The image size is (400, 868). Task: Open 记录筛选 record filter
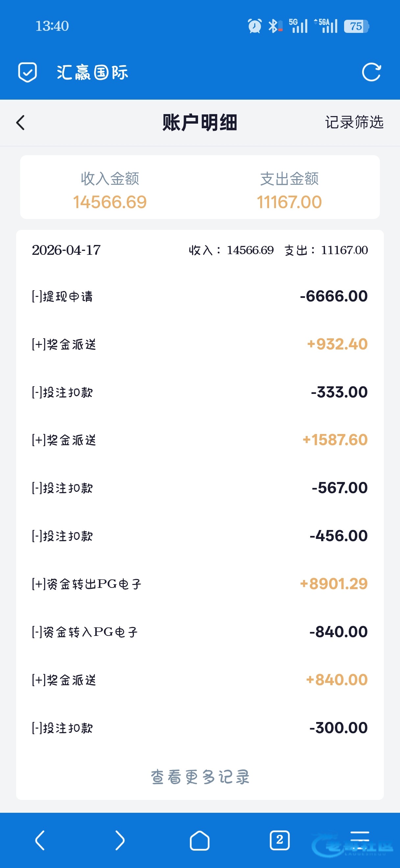354,122
